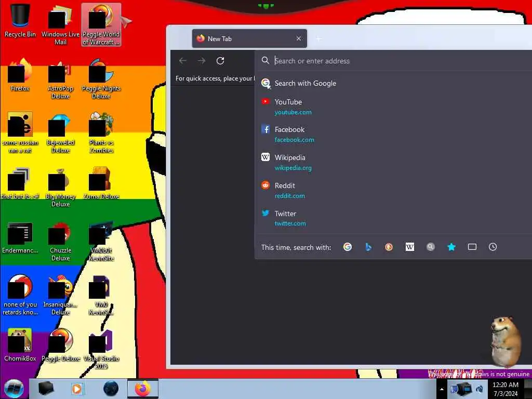Focus the Search or enter address field

click(x=394, y=61)
